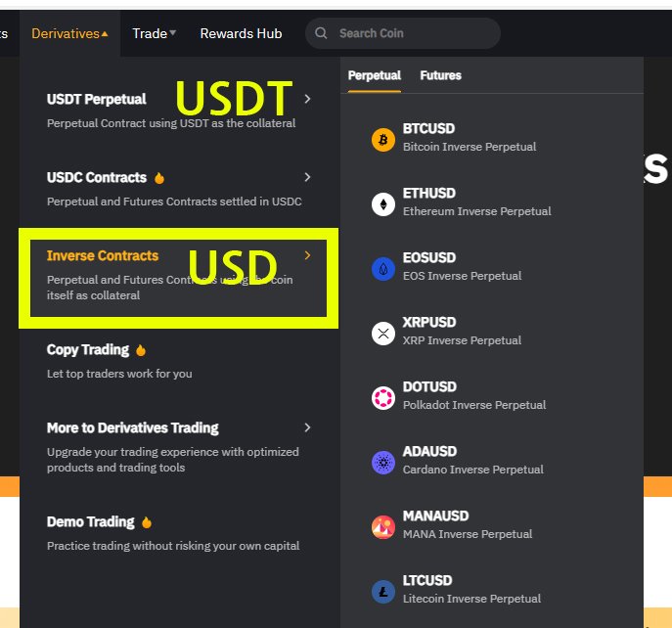The image size is (672, 628).
Task: Expand More to Derivatives Trading chevron
Action: tap(307, 427)
